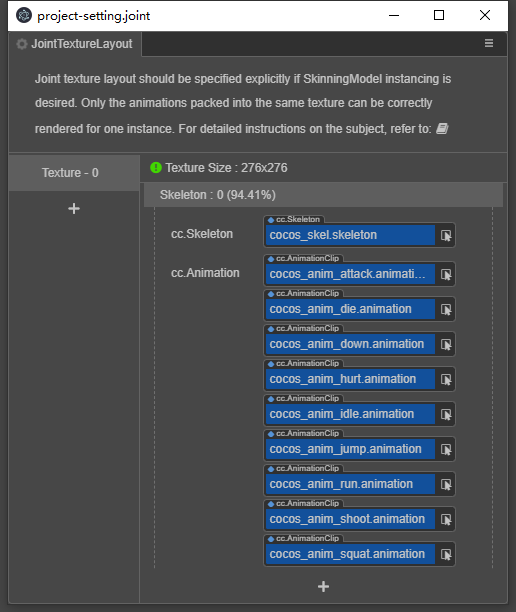
Task: Click locate icon for cocos_anim_run.animation
Action: click(x=446, y=484)
